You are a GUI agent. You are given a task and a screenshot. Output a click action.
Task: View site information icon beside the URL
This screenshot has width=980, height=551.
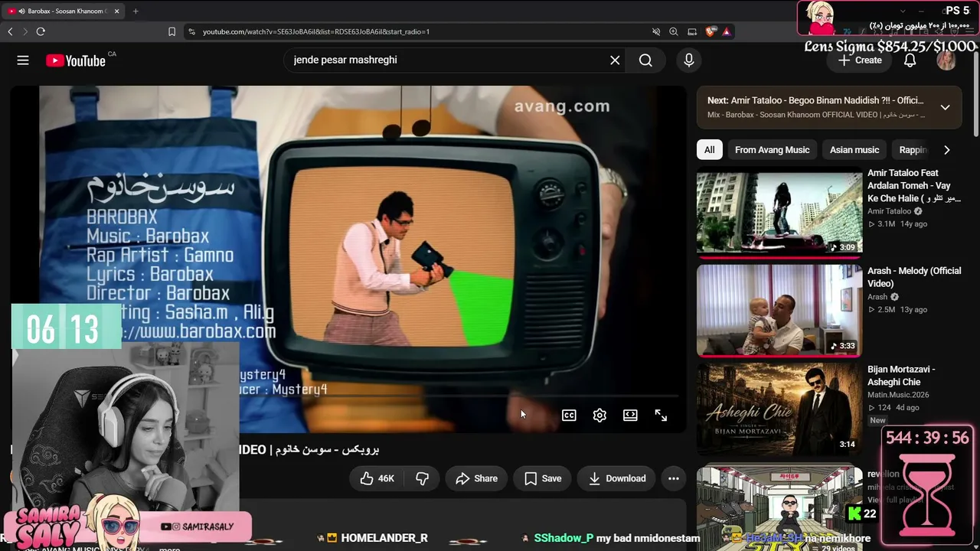tap(191, 31)
